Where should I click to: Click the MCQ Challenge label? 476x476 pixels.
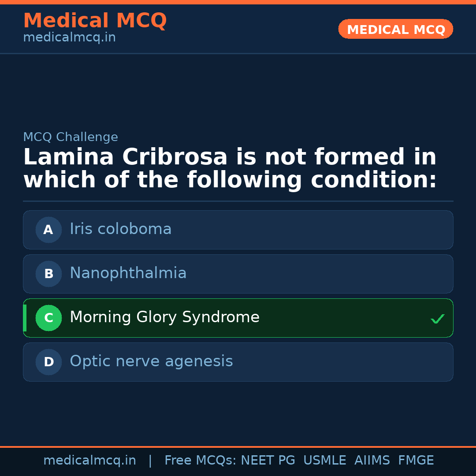[71, 137]
